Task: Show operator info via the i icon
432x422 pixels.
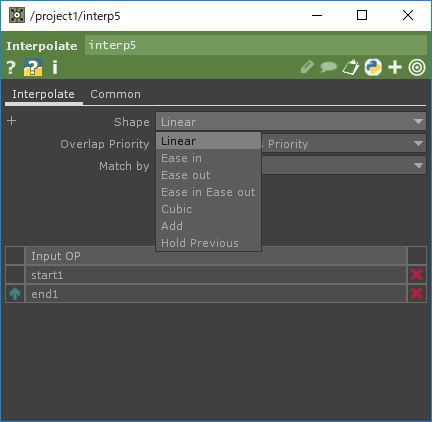Action: point(55,67)
